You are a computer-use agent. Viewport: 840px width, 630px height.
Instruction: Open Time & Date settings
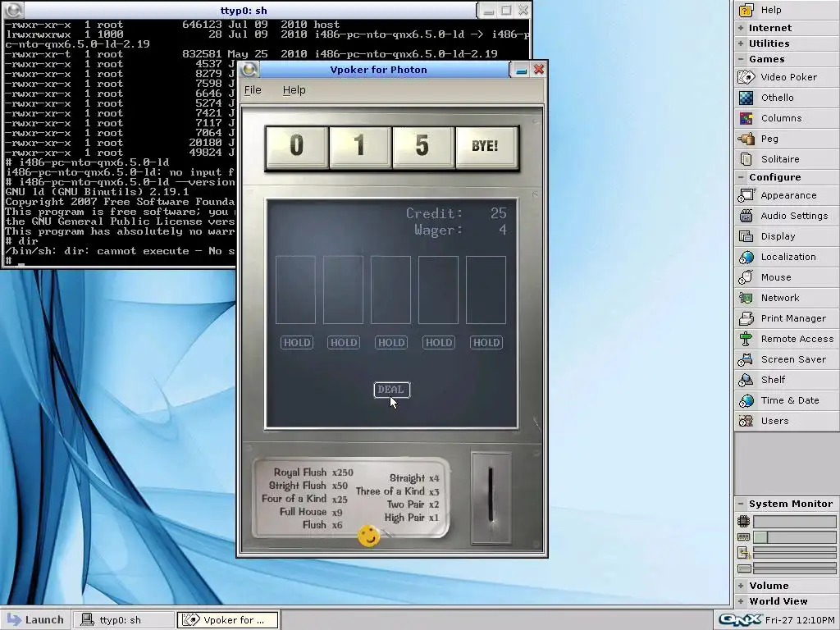point(787,400)
